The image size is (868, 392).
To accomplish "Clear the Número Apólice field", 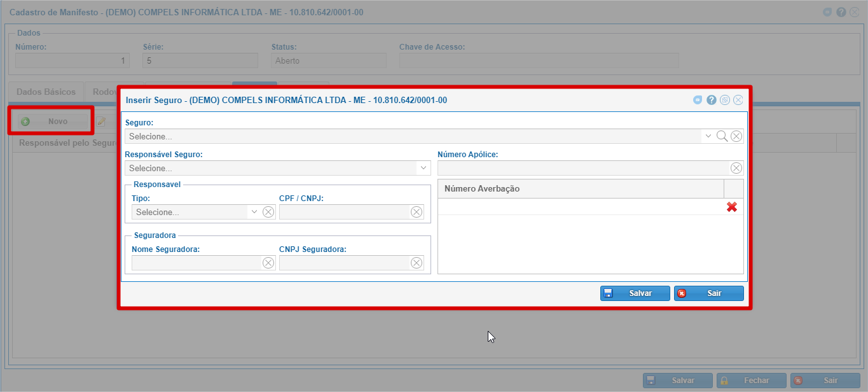I will point(736,168).
